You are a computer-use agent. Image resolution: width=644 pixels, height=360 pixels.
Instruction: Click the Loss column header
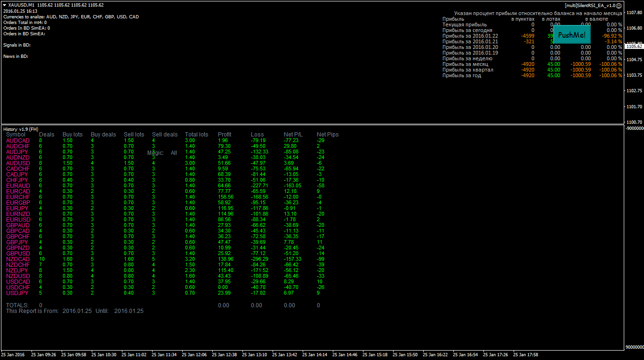point(258,135)
